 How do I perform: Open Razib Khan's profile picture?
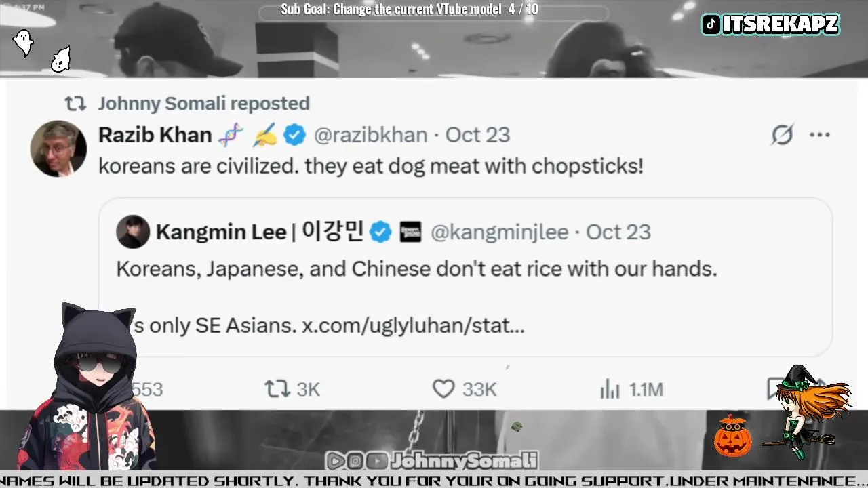point(58,148)
